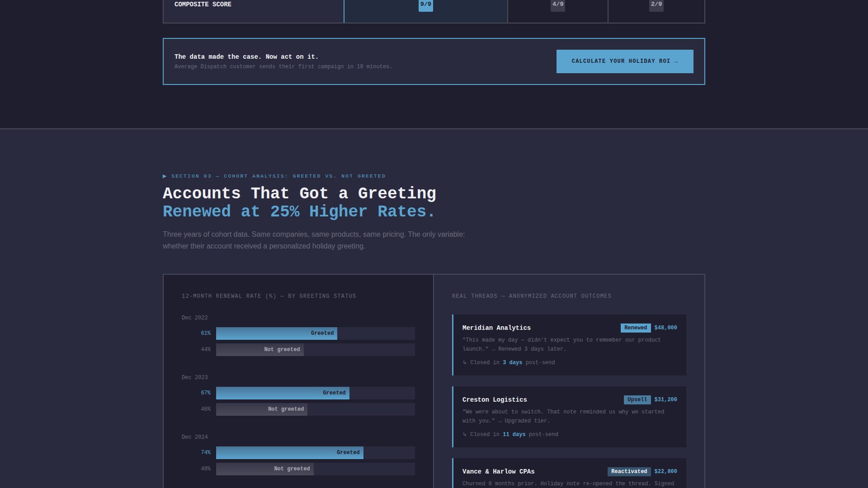Screen dimensions: 868x488
Task: Click the 44% renewal rate value
Action: (206, 350)
